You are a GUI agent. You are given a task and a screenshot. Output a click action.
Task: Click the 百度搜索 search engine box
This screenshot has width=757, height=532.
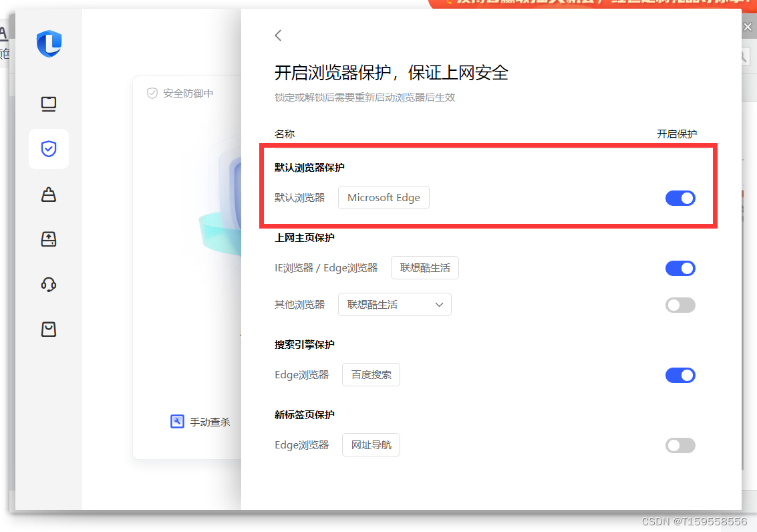pyautogui.click(x=371, y=375)
